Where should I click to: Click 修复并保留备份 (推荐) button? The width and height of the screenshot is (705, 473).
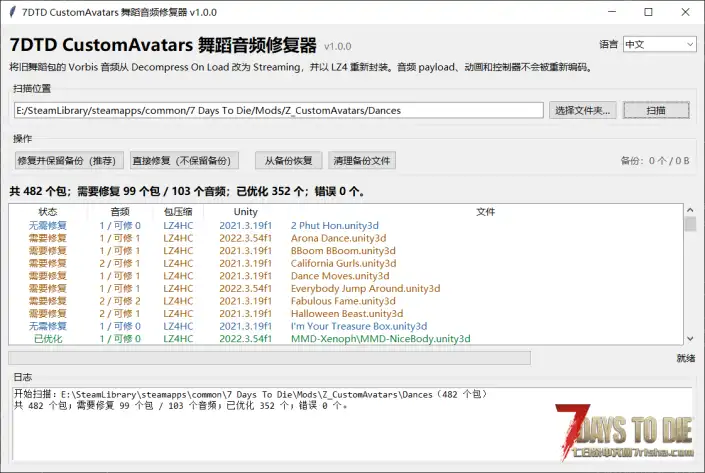69,161
